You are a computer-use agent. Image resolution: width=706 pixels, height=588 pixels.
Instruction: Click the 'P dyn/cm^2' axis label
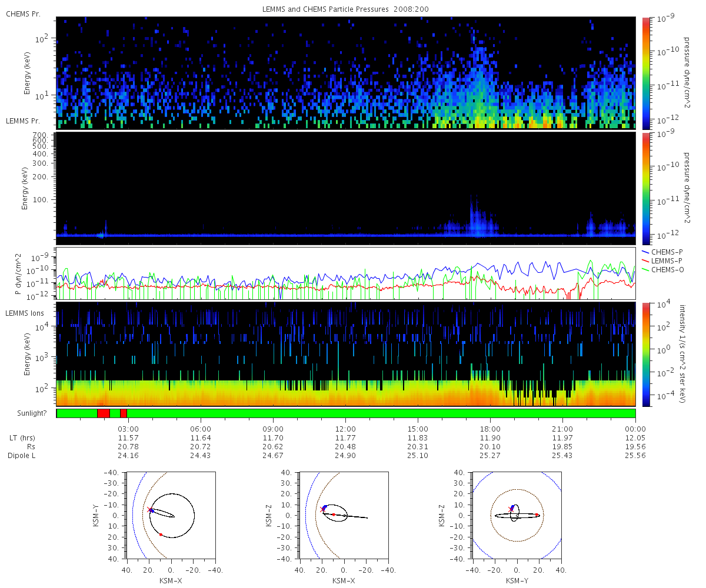click(x=17, y=275)
